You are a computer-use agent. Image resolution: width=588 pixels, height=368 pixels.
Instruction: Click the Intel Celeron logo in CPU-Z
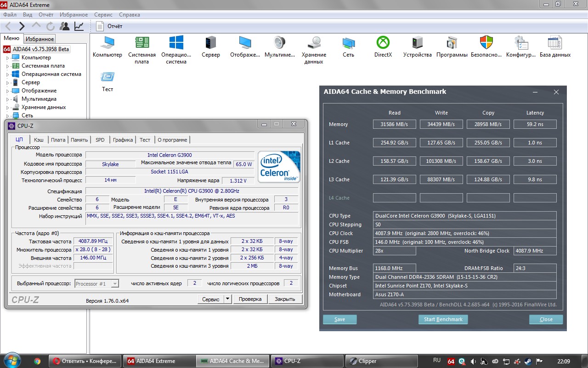click(x=279, y=167)
